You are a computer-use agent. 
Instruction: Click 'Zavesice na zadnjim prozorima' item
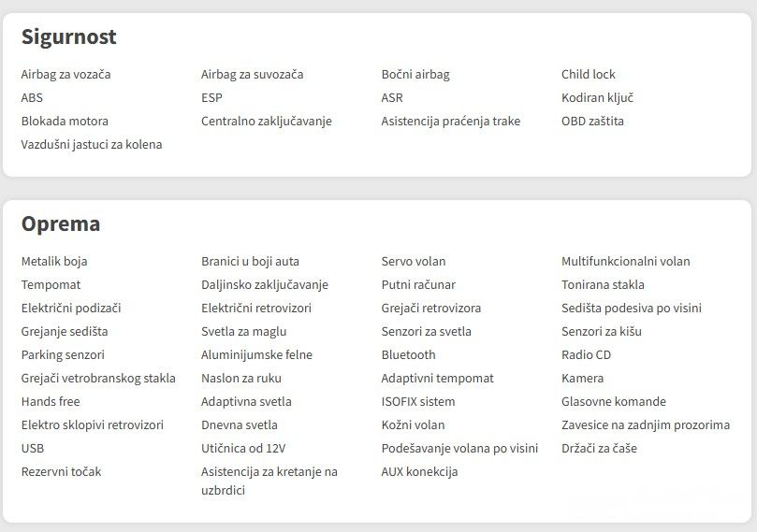[646, 425]
